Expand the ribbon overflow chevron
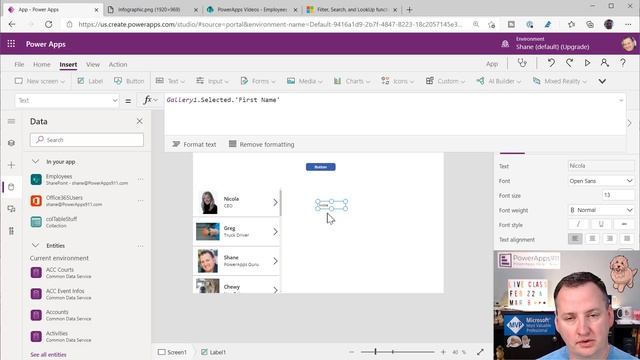 pos(602,81)
